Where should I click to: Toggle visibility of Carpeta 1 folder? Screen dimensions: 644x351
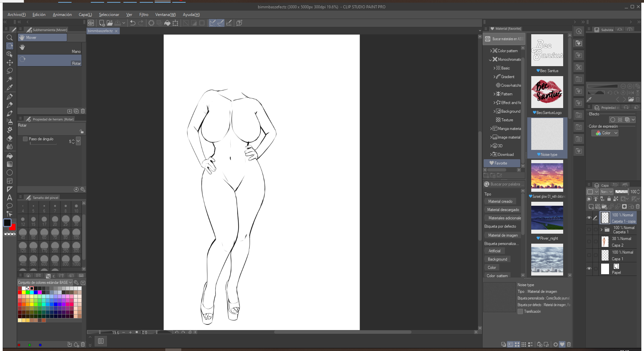tap(589, 229)
